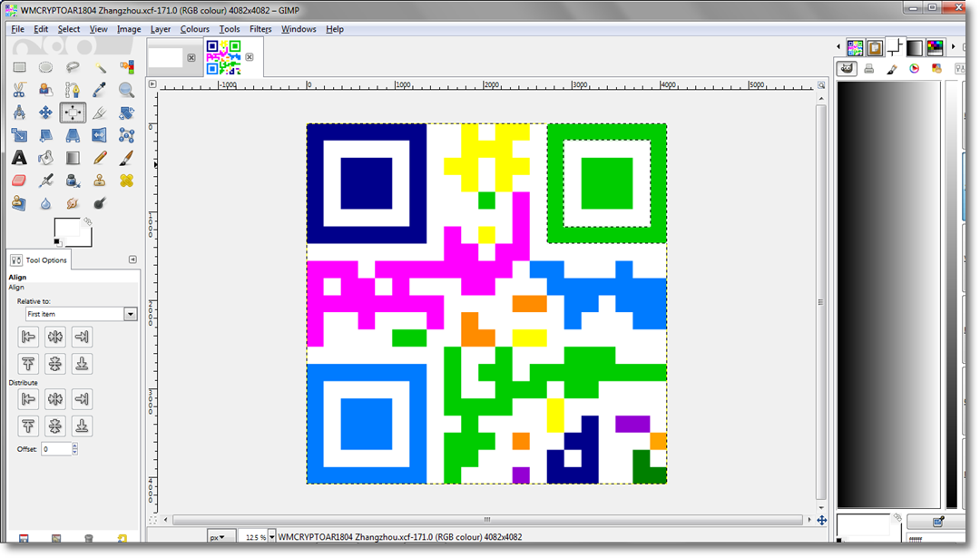Open the Tool Options tab configuration menu
980x558 pixels.
click(x=132, y=259)
